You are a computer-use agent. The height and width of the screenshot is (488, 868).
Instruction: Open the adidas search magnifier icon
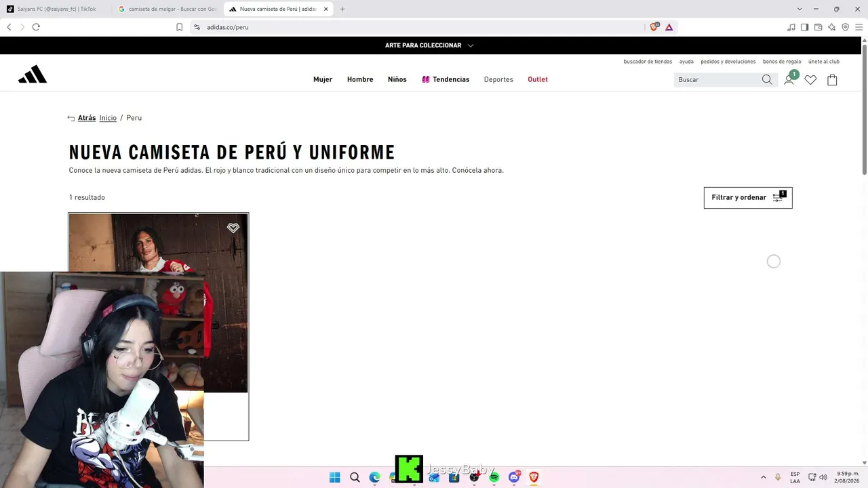(x=767, y=79)
